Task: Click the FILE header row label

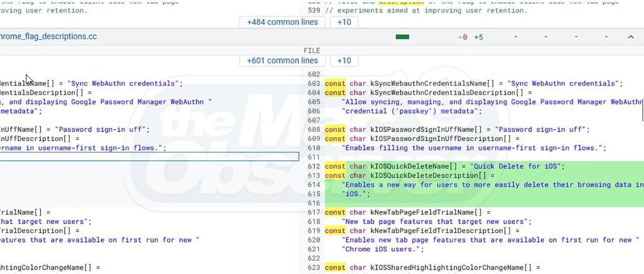Action: [x=312, y=49]
